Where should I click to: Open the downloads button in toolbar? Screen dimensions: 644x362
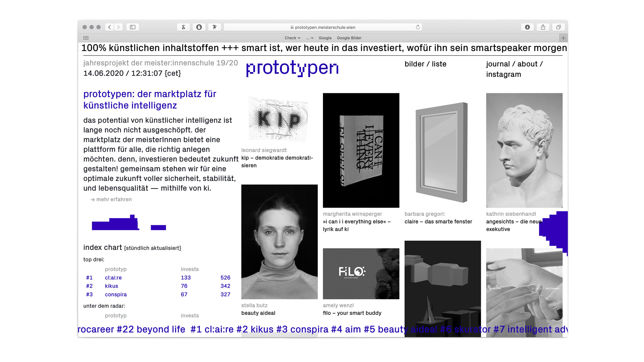click(x=527, y=27)
